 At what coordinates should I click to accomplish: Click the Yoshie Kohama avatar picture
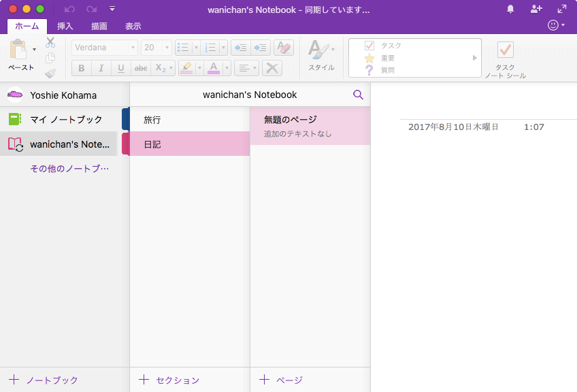tap(15, 95)
